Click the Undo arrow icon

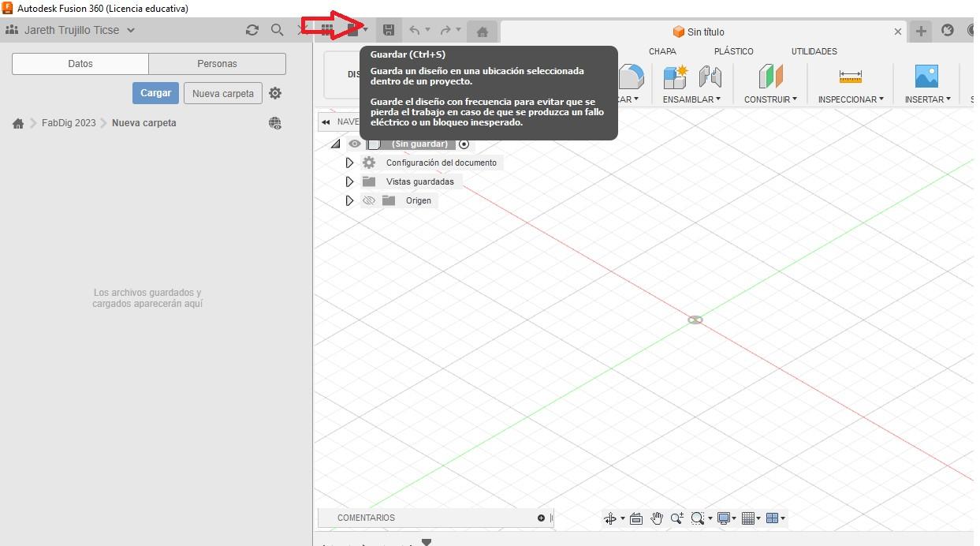click(415, 29)
